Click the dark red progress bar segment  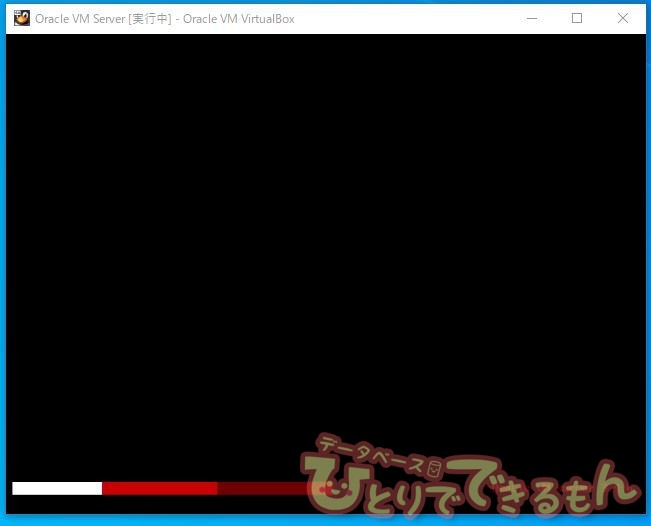[x=260, y=488]
